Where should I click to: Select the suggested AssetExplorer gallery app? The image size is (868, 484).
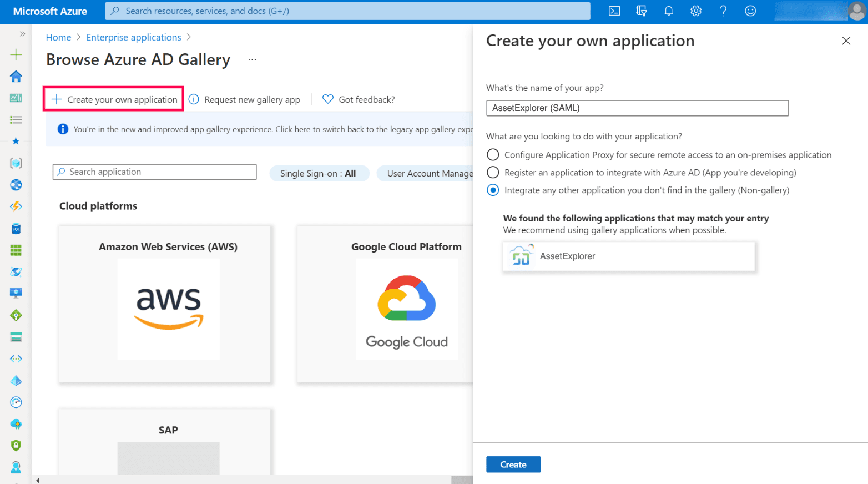(x=628, y=256)
